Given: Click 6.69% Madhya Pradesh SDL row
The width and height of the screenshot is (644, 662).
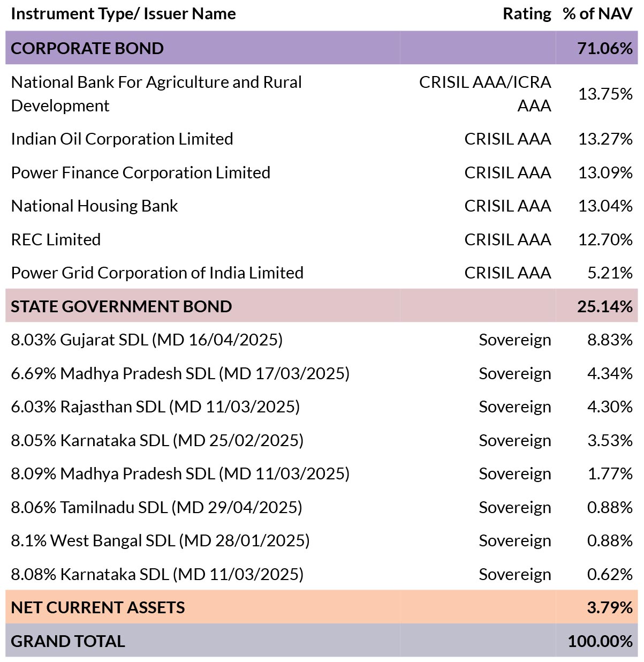Looking at the screenshot, I should click(x=322, y=373).
